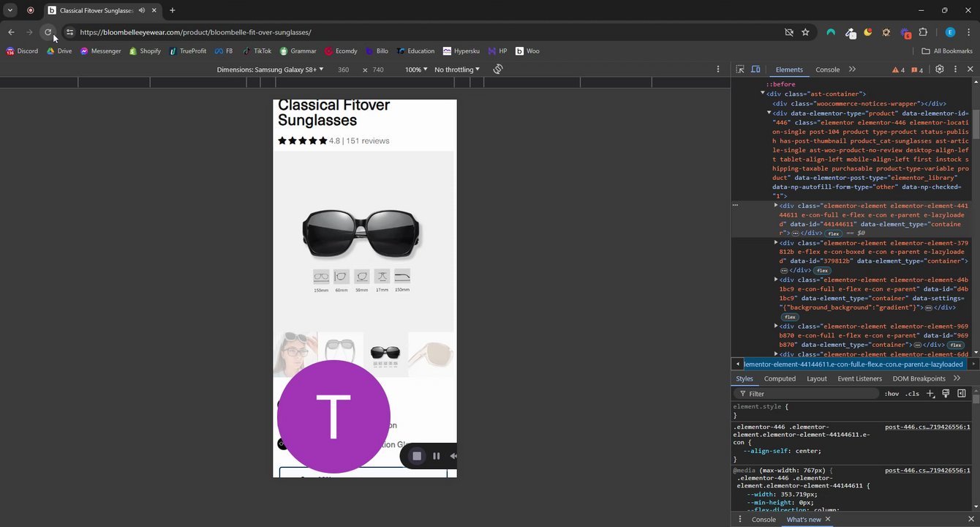
Task: Click the warnings count triangle indicator
Action: [899, 70]
